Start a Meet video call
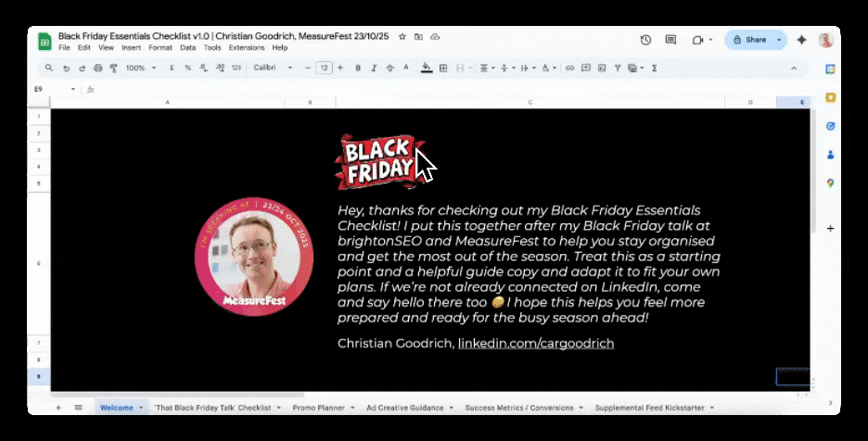The width and height of the screenshot is (868, 441). click(697, 40)
